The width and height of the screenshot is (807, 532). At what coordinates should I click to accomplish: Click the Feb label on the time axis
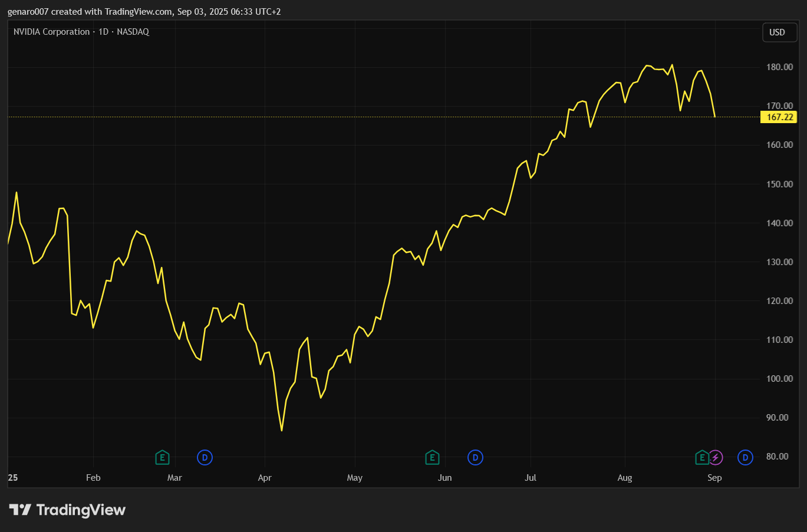(93, 478)
